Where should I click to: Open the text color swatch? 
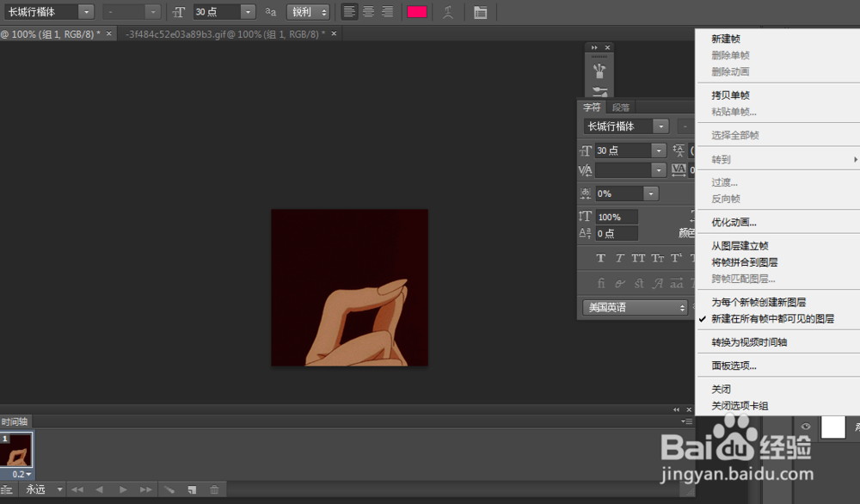417,12
